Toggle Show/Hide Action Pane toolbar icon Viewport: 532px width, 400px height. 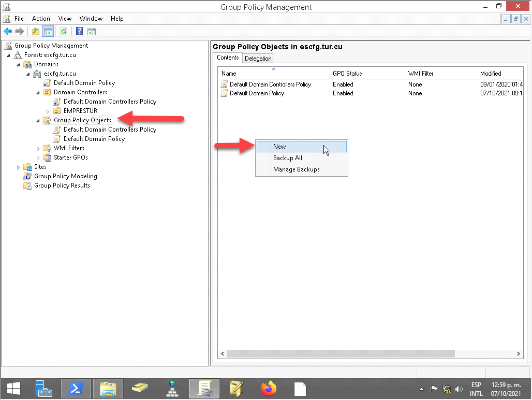[x=92, y=32]
